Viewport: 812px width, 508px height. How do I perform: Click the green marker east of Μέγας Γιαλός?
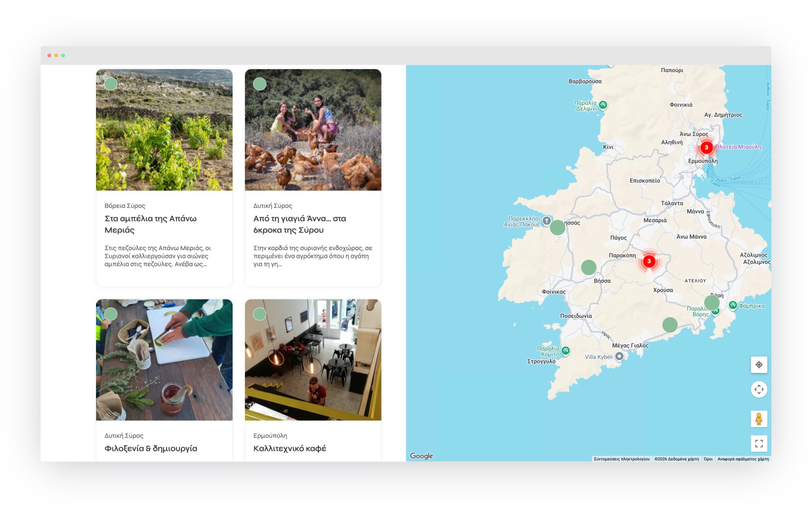click(669, 325)
